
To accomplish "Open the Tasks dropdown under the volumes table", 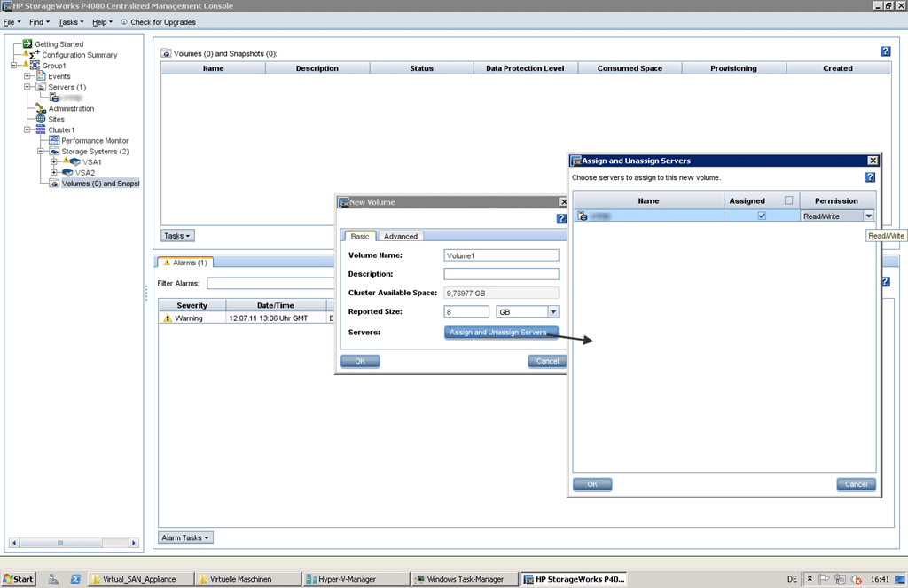I will point(177,236).
